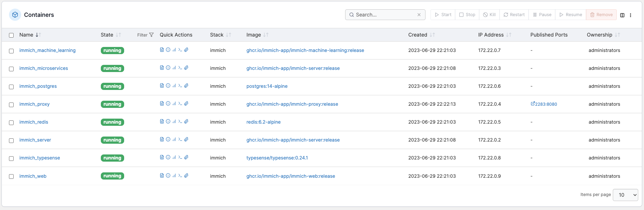Tick the immich_proxy checkbox
644x210 pixels.
[x=11, y=105]
